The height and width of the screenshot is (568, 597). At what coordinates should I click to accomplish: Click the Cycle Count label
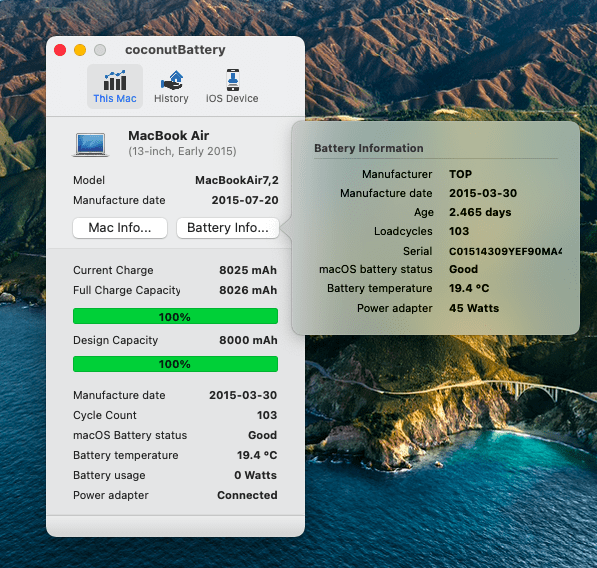tap(105, 415)
